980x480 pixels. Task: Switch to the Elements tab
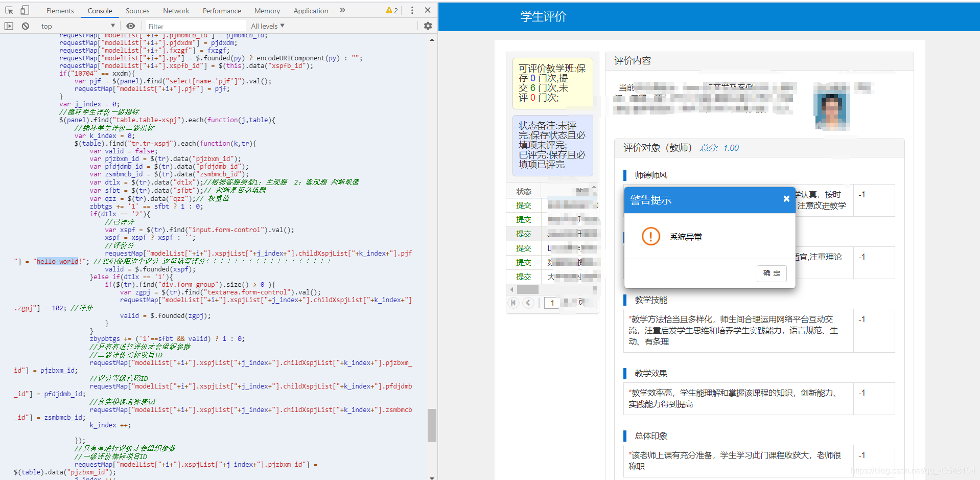pyautogui.click(x=60, y=11)
